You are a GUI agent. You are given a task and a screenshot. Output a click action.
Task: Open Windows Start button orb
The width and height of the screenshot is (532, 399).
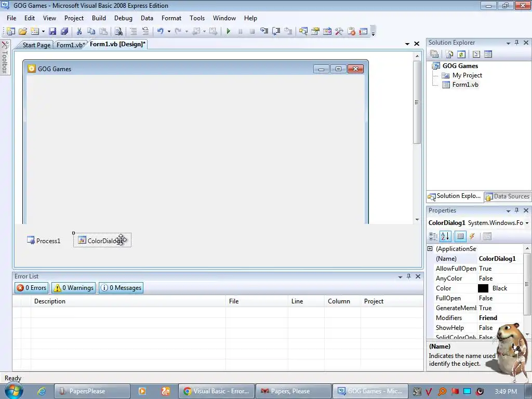click(14, 391)
